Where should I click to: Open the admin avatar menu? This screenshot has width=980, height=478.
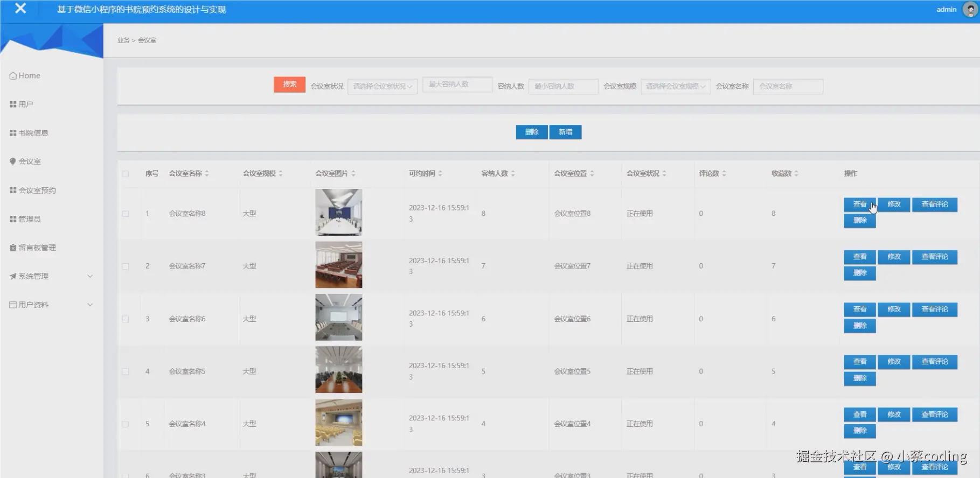[x=970, y=9]
